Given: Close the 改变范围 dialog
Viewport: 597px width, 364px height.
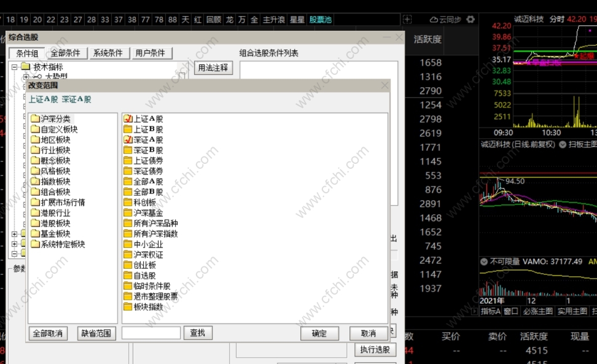Looking at the screenshot, I should [x=385, y=85].
